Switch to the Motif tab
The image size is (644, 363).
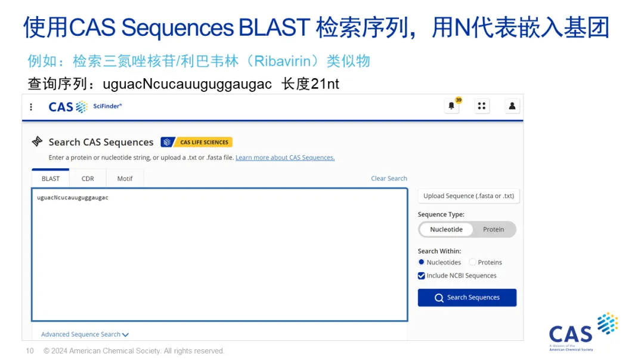coord(125,179)
